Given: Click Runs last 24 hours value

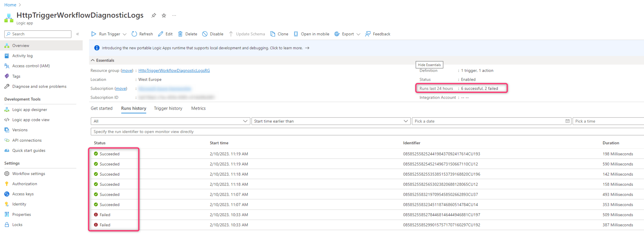Looking at the screenshot, I should (x=480, y=88).
